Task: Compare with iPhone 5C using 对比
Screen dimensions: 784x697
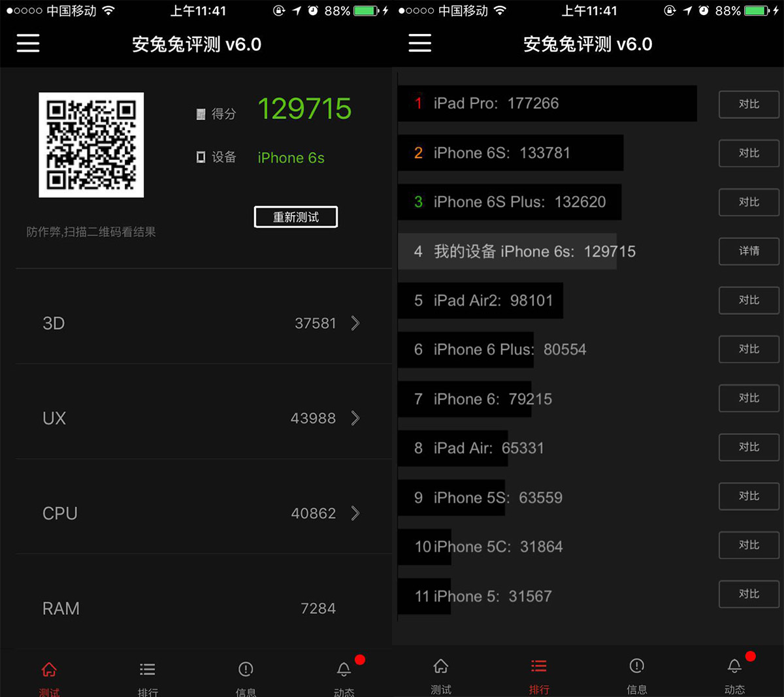Action: [749, 545]
